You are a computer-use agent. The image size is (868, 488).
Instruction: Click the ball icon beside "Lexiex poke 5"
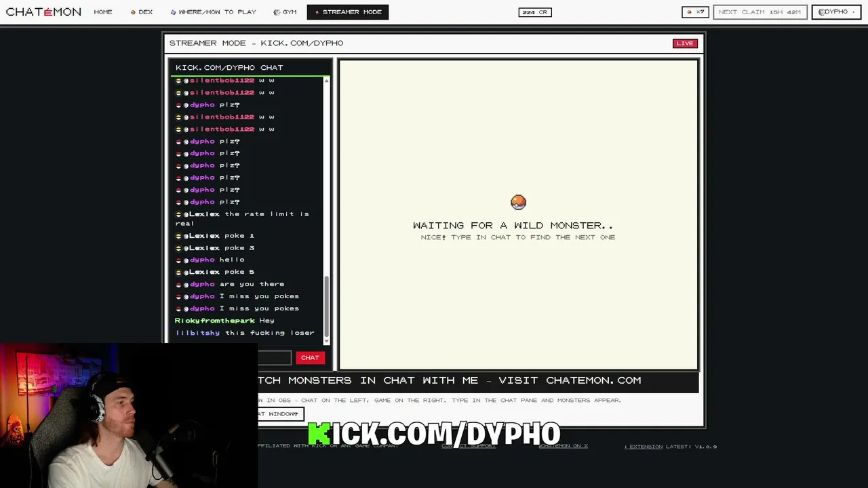[178, 272]
